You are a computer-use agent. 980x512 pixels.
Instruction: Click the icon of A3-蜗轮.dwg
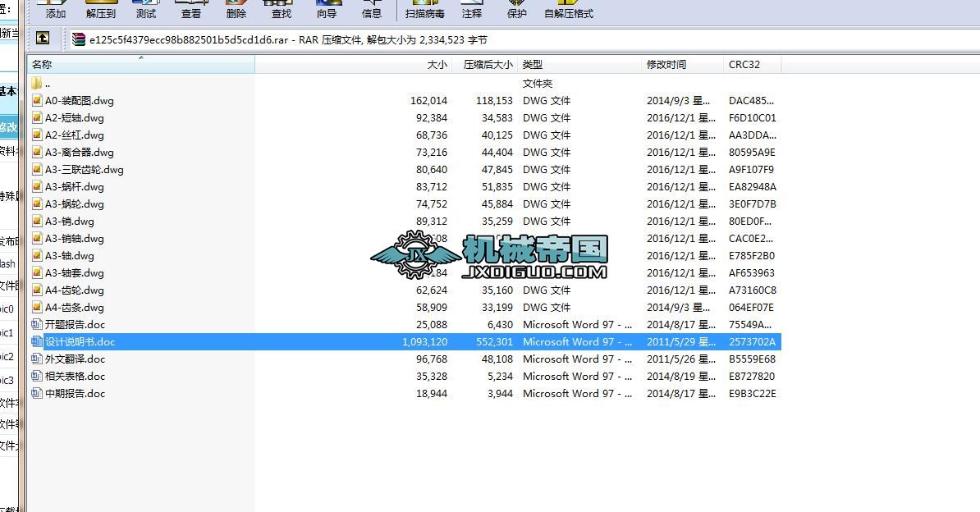coord(37,203)
